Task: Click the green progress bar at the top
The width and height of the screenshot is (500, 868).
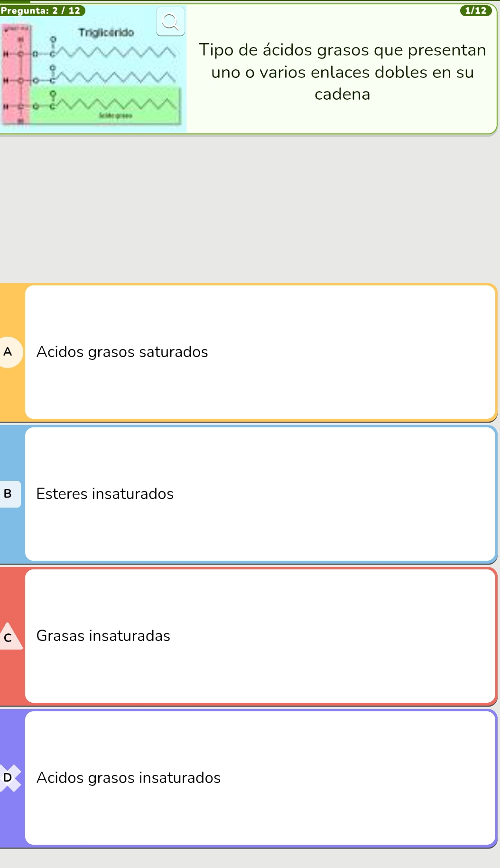Action: click(14, 1)
